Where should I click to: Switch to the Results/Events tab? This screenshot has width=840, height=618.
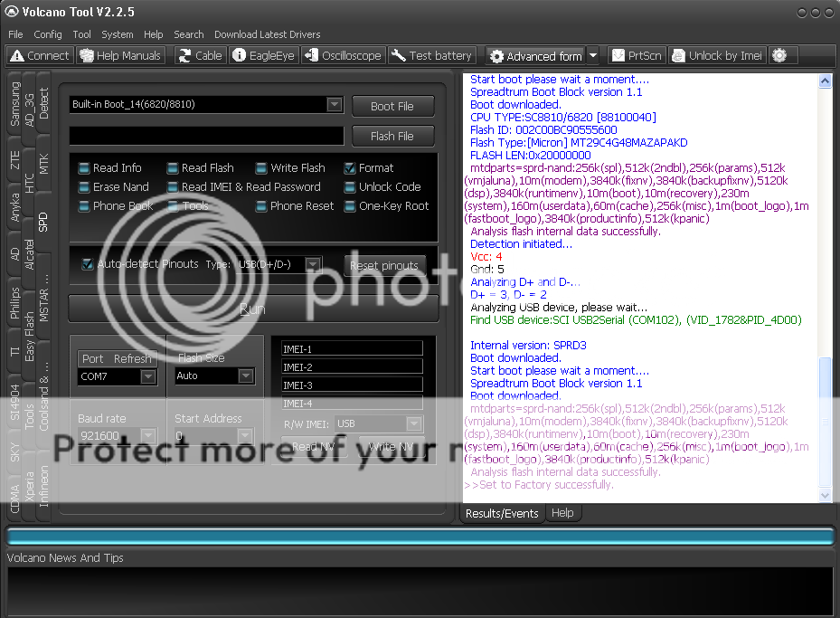(502, 513)
